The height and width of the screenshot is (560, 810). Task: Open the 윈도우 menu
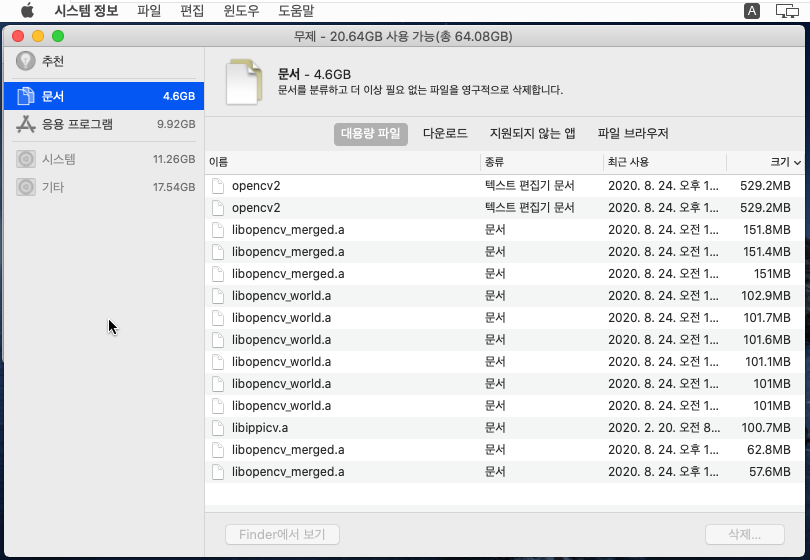tap(241, 11)
